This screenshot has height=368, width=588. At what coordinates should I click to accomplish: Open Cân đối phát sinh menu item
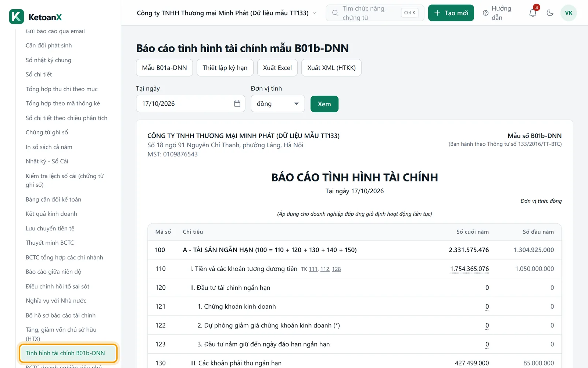[x=49, y=45]
